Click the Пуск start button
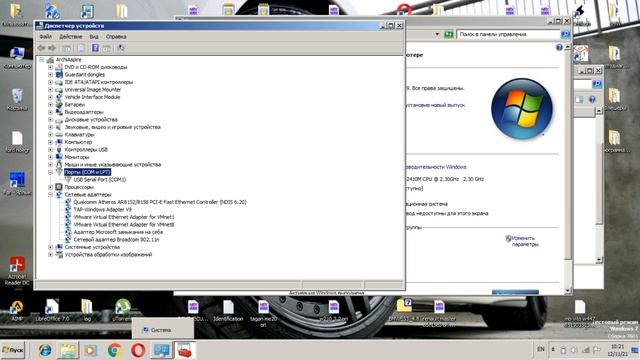The width and height of the screenshot is (640, 360). tap(13, 350)
